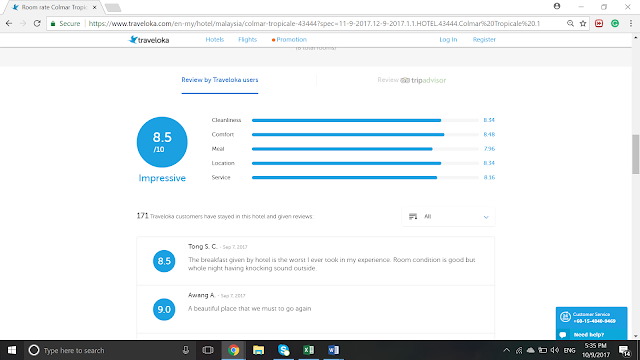Click Tong S. C. reviewer name
Screen dimensions: 640x360
tap(202, 247)
